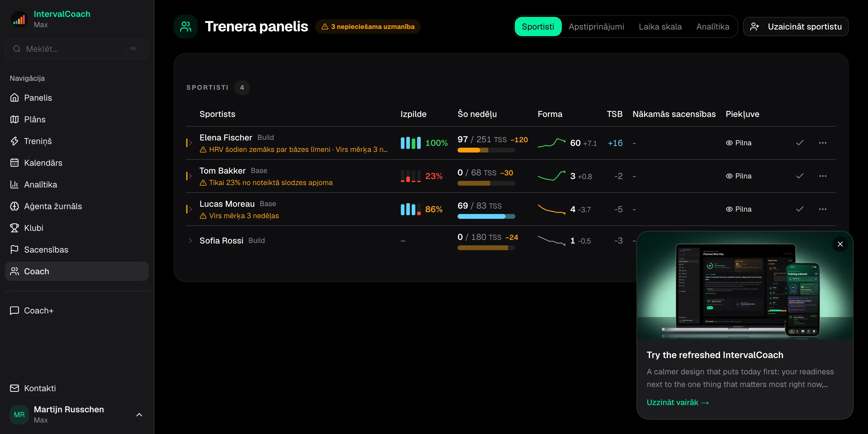
Task: Click the checkmark in Lucas Moreau's row
Action: pos(800,209)
